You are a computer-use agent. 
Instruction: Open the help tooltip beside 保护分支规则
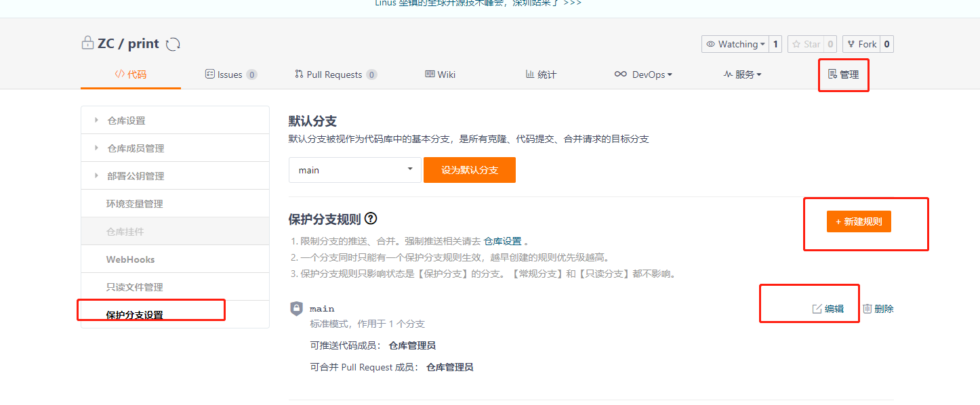tap(371, 218)
